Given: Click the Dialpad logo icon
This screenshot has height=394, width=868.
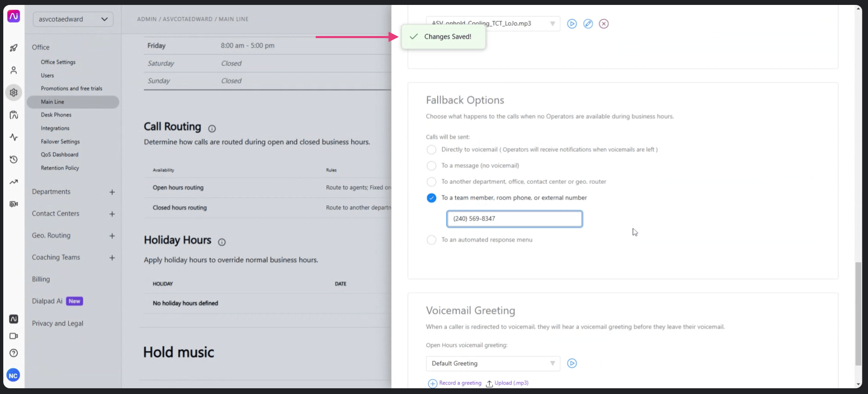Looking at the screenshot, I should point(14,16).
